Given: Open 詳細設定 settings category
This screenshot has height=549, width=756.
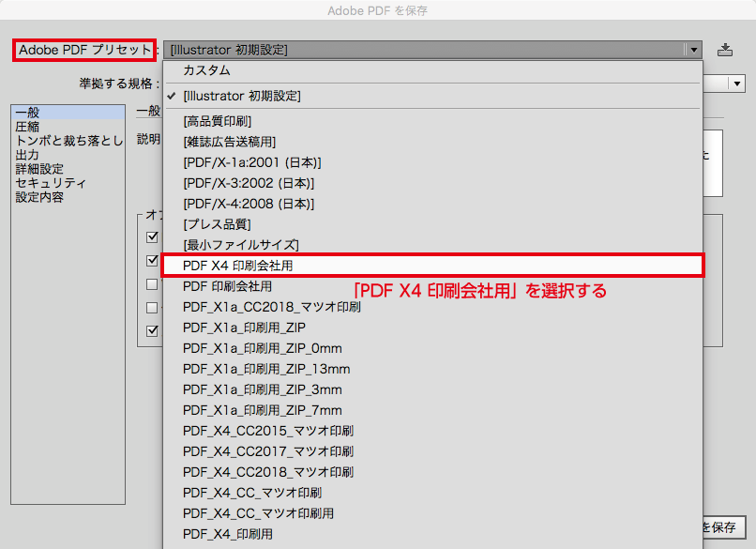Looking at the screenshot, I should tap(68, 169).
